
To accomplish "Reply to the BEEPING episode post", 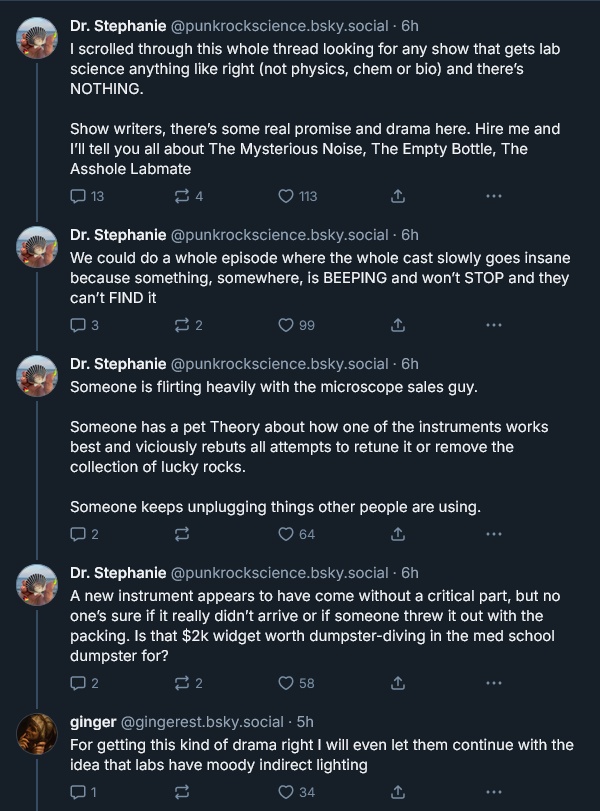I will pyautogui.click(x=79, y=325).
